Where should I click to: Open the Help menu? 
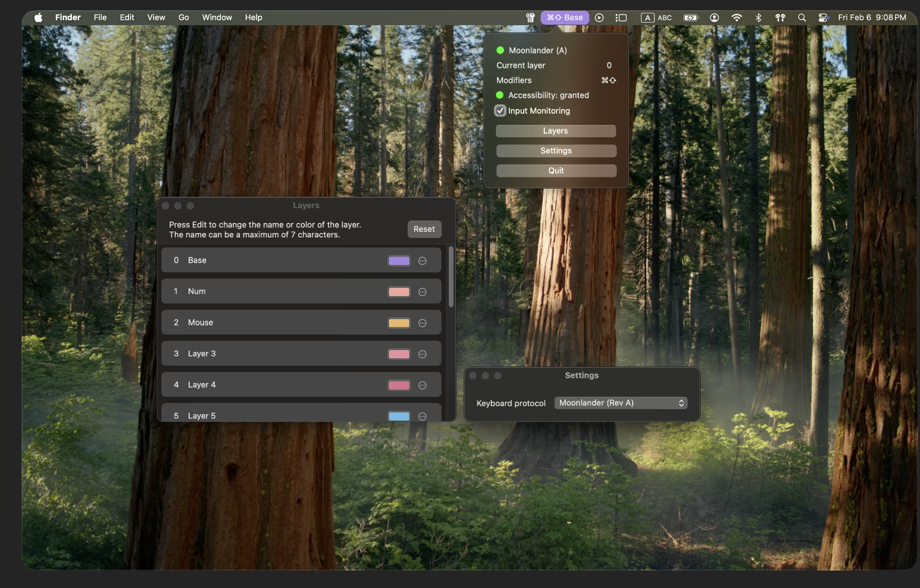[x=253, y=17]
